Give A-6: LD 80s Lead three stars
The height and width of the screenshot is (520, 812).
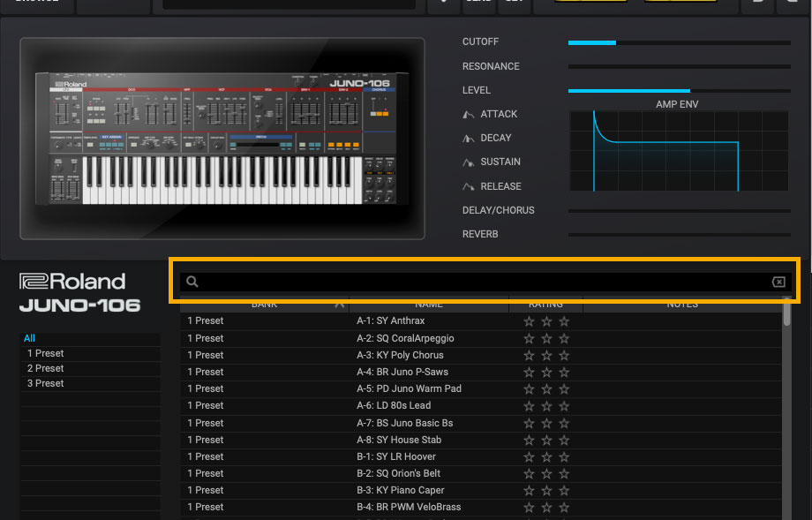coord(564,407)
